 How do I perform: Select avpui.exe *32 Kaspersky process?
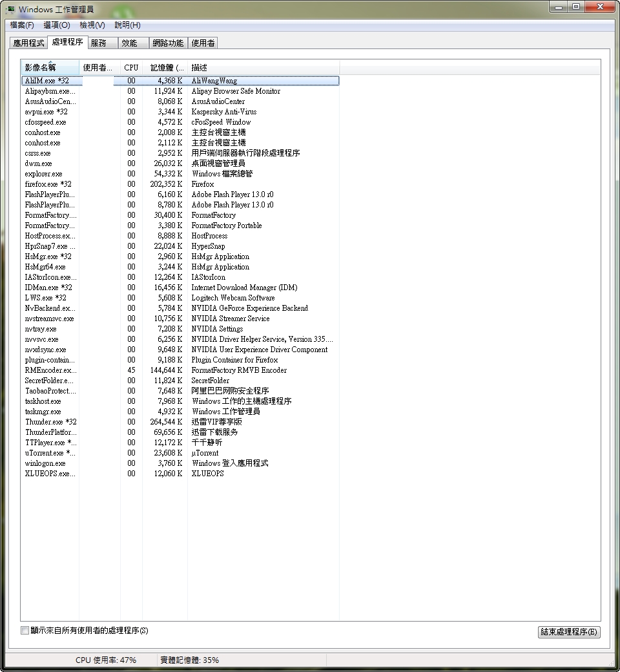(180, 111)
